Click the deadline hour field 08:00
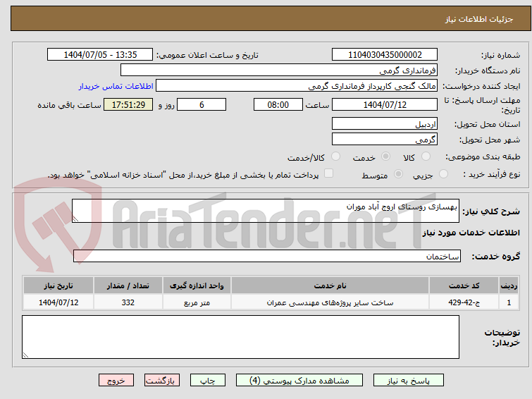 (278, 104)
